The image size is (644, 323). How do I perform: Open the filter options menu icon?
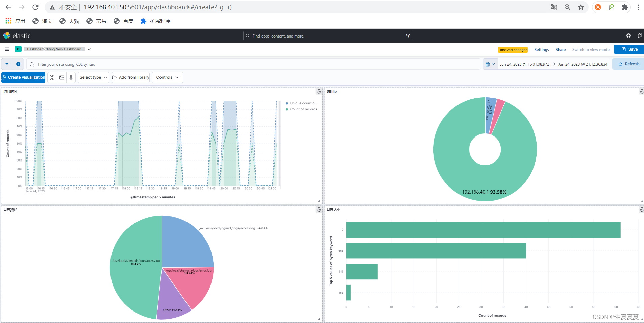coord(7,64)
